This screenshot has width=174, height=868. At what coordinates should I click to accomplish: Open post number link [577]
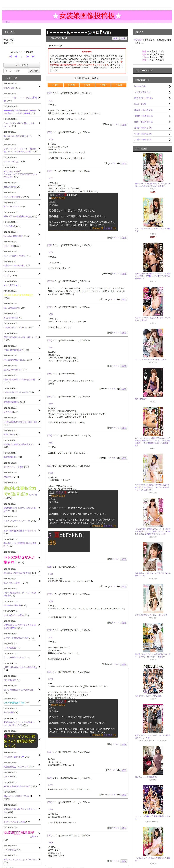[50, 93]
